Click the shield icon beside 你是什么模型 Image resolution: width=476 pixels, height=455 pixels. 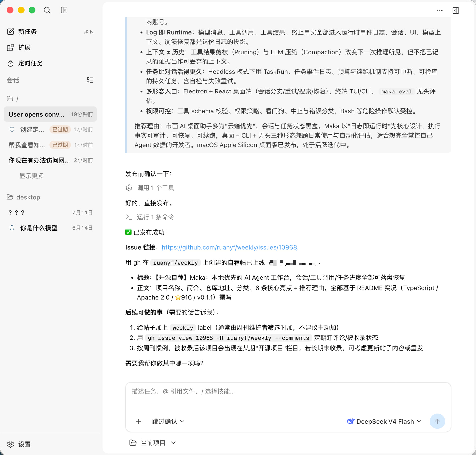[x=12, y=228]
